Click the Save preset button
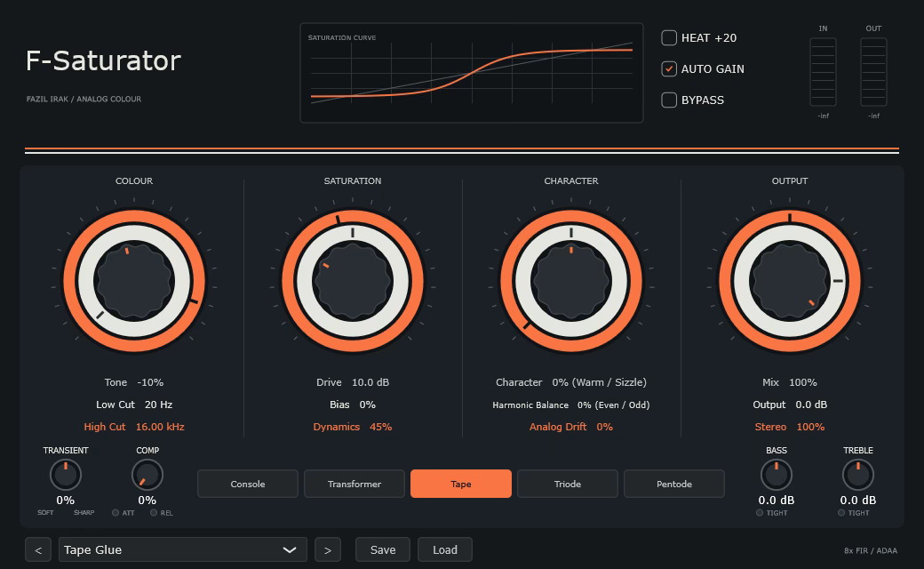The image size is (924, 569). click(383, 550)
